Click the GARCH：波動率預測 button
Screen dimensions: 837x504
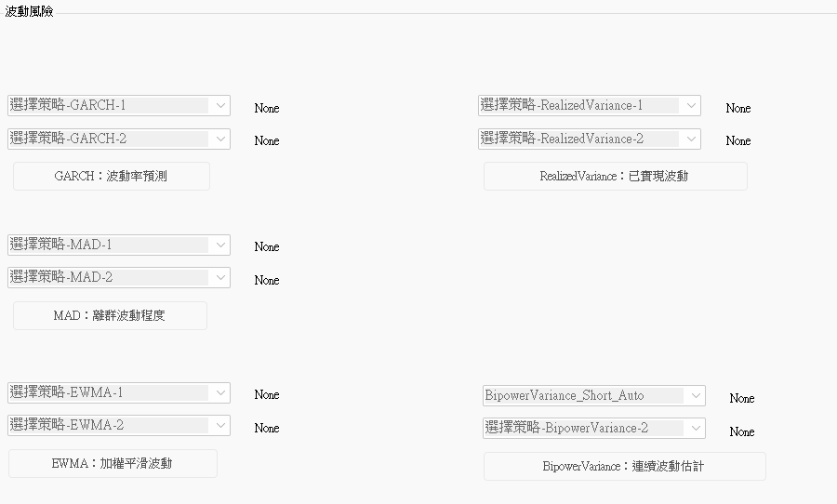click(x=111, y=176)
